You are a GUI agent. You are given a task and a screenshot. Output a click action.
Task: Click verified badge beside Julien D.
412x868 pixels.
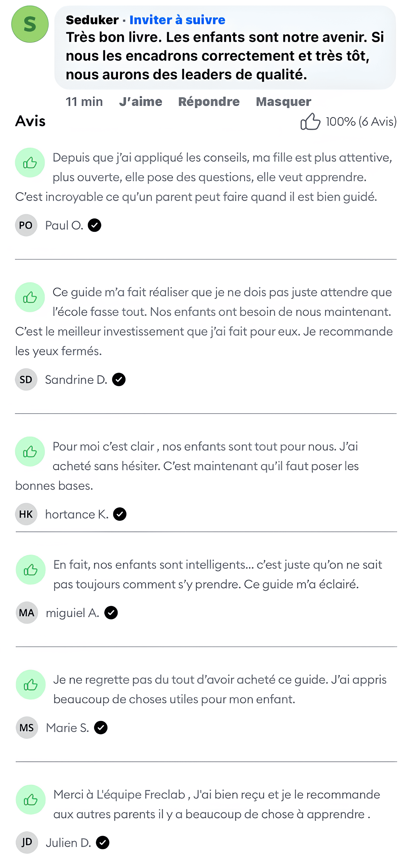point(102,843)
